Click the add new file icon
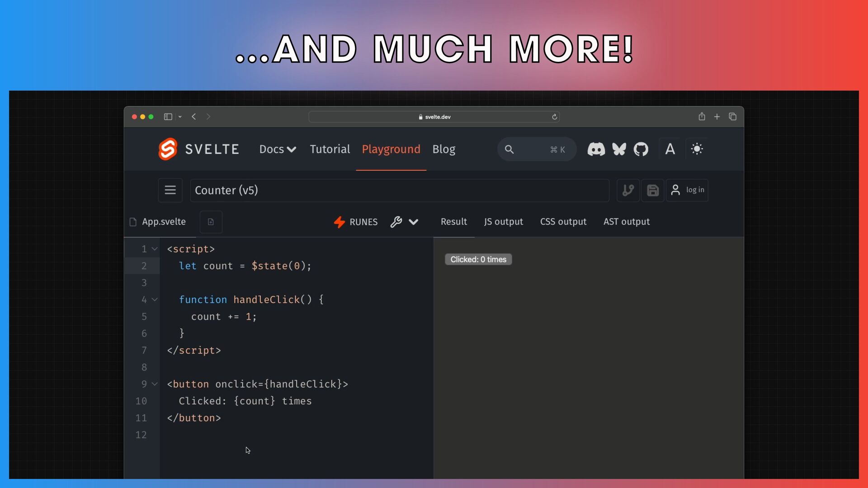The width and height of the screenshot is (868, 488). tap(211, 222)
